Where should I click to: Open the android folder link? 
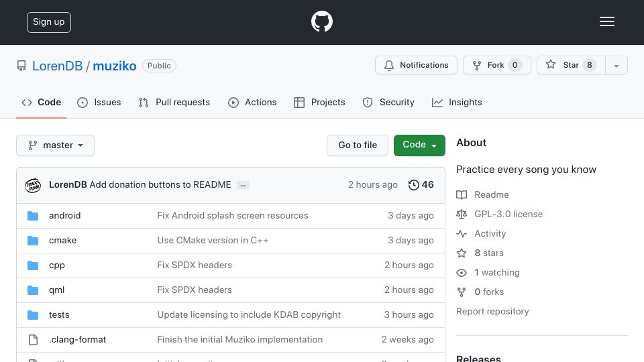click(64, 215)
